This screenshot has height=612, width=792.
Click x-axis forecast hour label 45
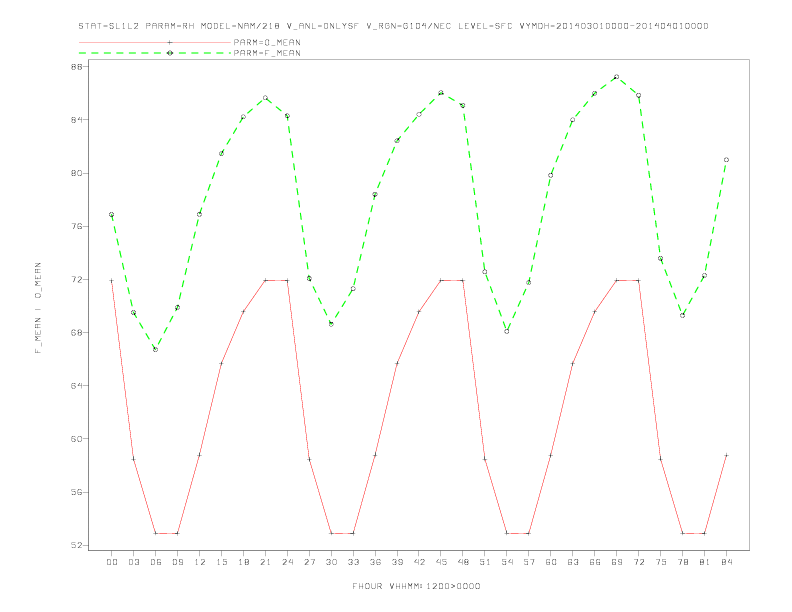pos(441,562)
